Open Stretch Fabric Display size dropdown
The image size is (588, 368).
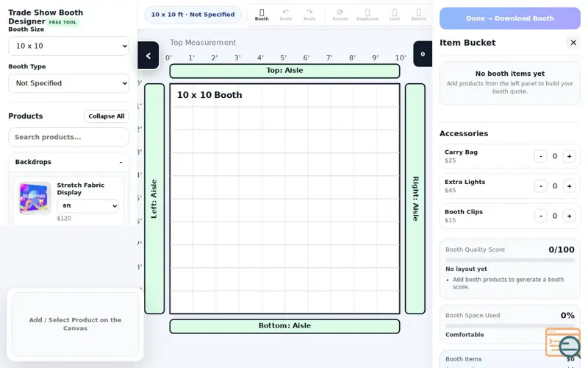point(87,206)
